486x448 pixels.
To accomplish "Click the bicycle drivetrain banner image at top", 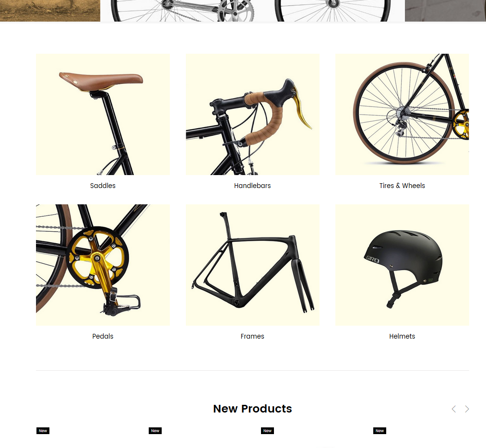I will point(253,11).
